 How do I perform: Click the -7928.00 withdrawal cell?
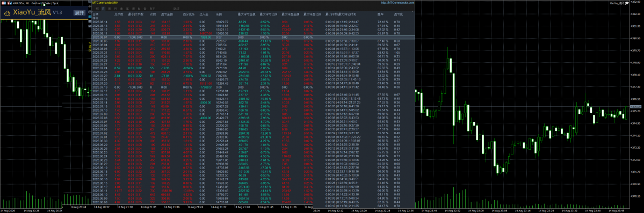[206, 38]
